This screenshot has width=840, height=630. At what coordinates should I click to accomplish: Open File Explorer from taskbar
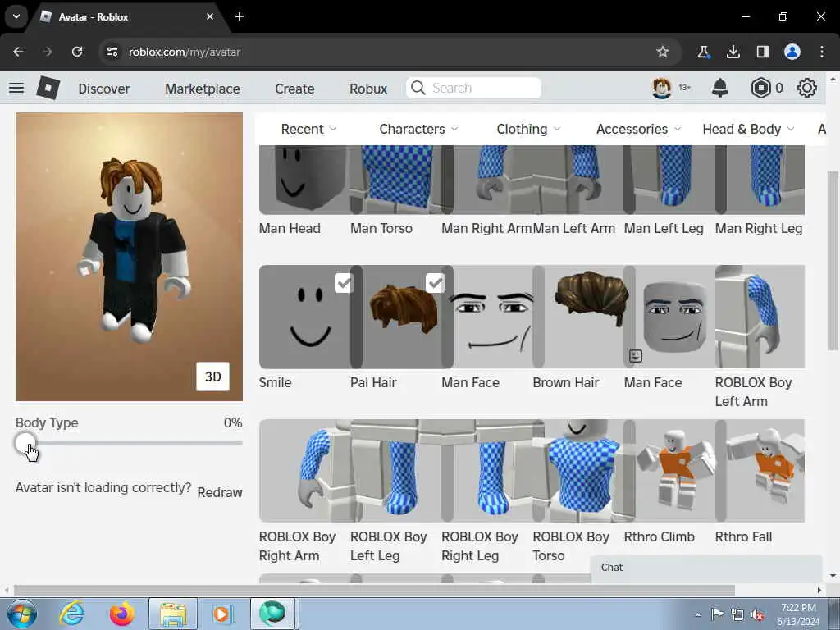pos(172,614)
